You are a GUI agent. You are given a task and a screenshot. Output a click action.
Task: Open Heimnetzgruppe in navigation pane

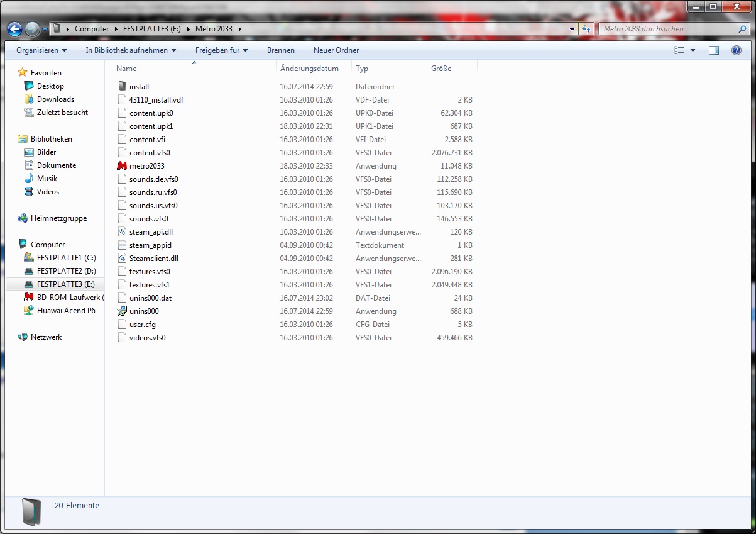tap(58, 218)
